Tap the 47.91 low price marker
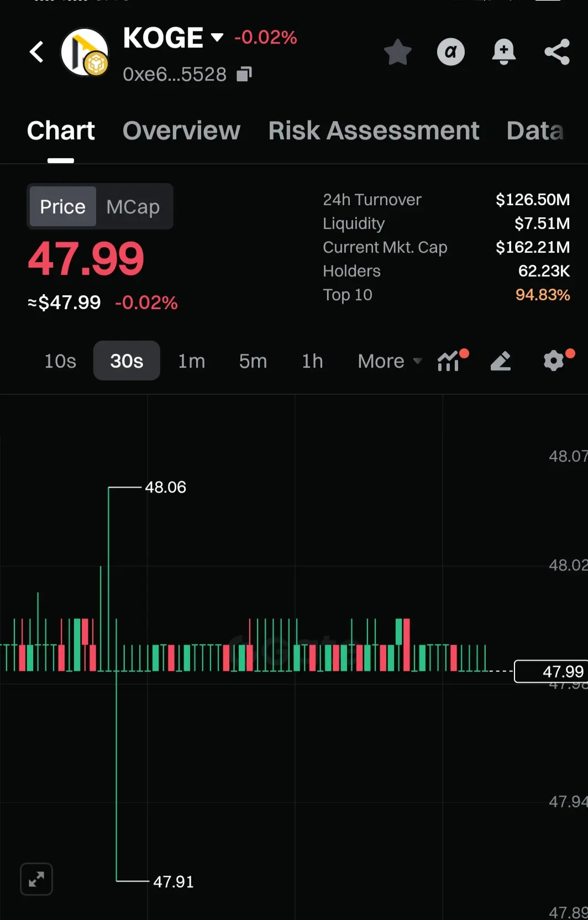 174,881
